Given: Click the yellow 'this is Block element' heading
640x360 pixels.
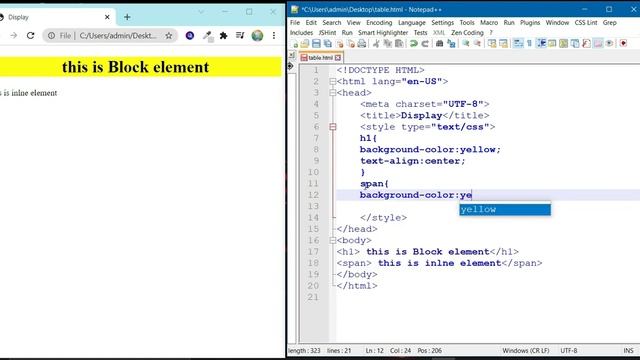Looking at the screenshot, I should [135, 67].
